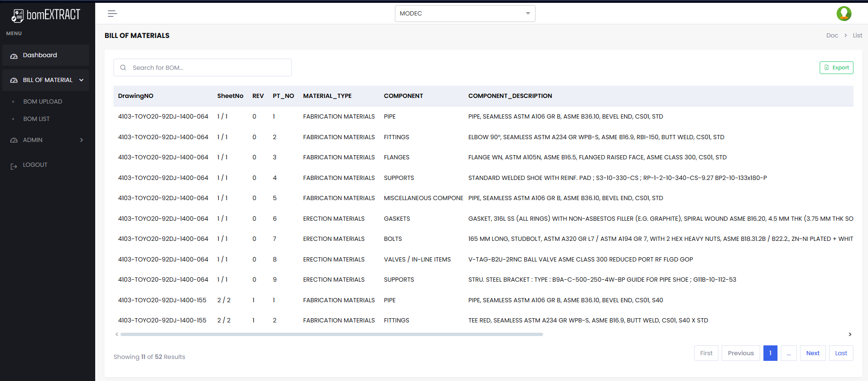This screenshot has width=868, height=381.
Task: Open the MODEC project dropdown
Action: [x=465, y=14]
